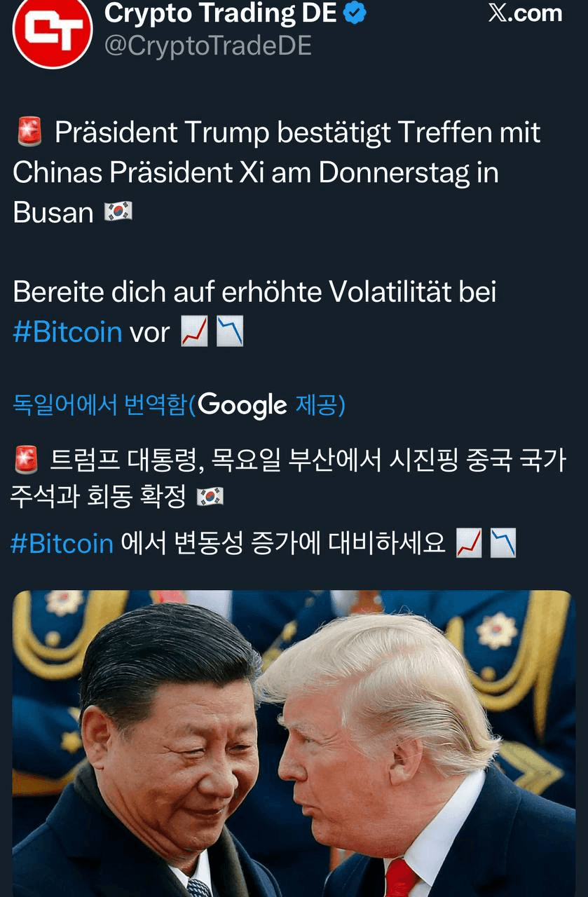Screen dimensions: 588x897
Task: Open the @CryptoTradeDE handle
Action: pos(208,46)
